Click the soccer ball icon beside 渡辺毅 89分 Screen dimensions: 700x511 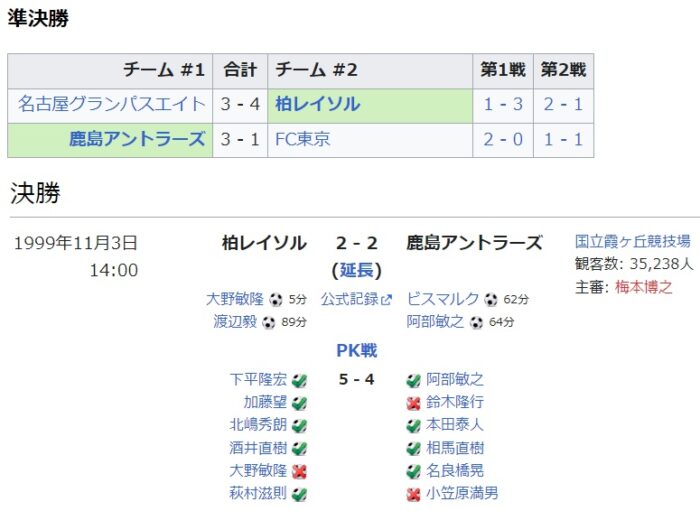pos(268,322)
